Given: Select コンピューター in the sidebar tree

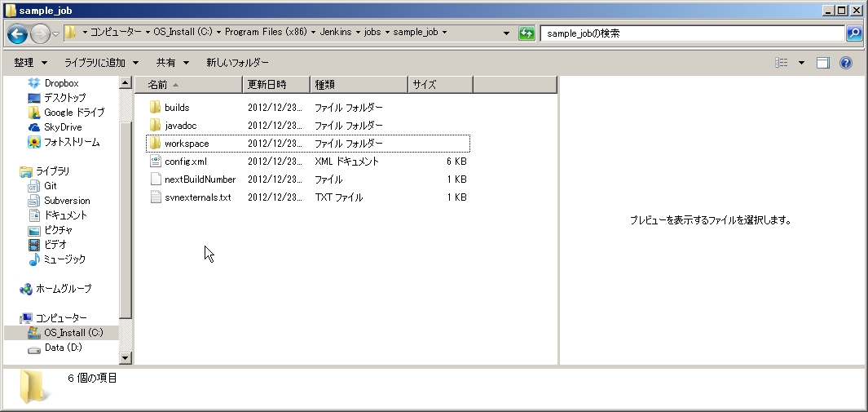Looking at the screenshot, I should [61, 318].
